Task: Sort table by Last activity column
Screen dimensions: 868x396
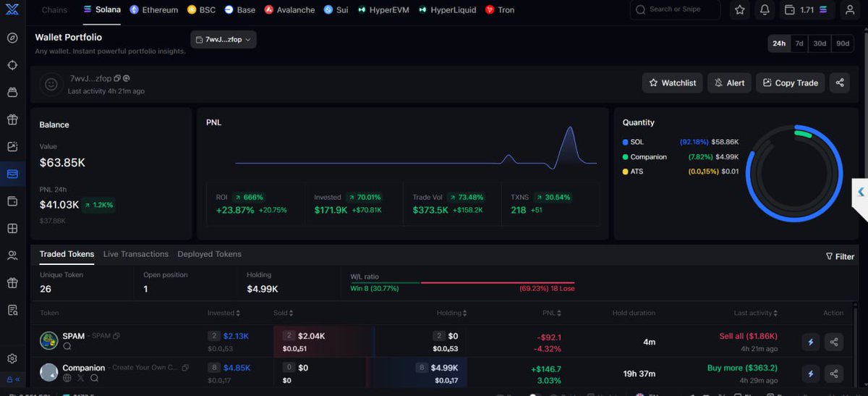Action: (x=756, y=313)
